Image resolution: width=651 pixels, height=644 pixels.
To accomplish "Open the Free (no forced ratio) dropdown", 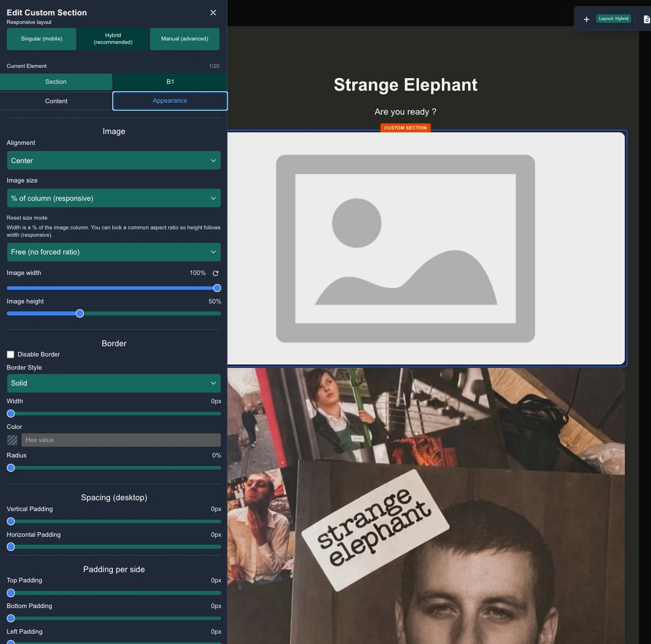I will pos(113,252).
